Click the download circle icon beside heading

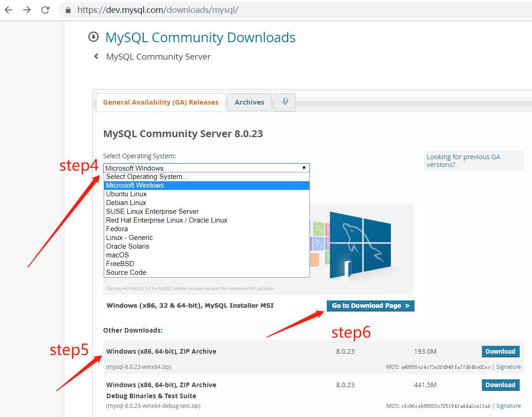[x=93, y=37]
